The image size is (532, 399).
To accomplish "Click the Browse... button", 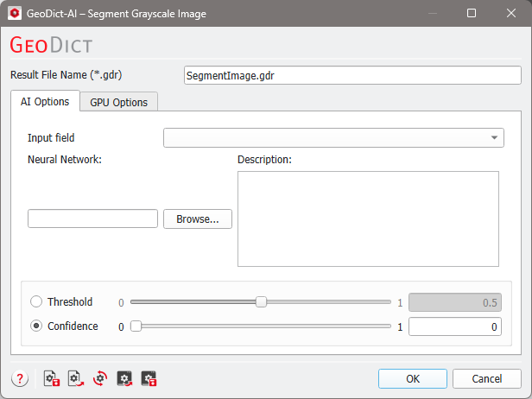I will pos(198,218).
